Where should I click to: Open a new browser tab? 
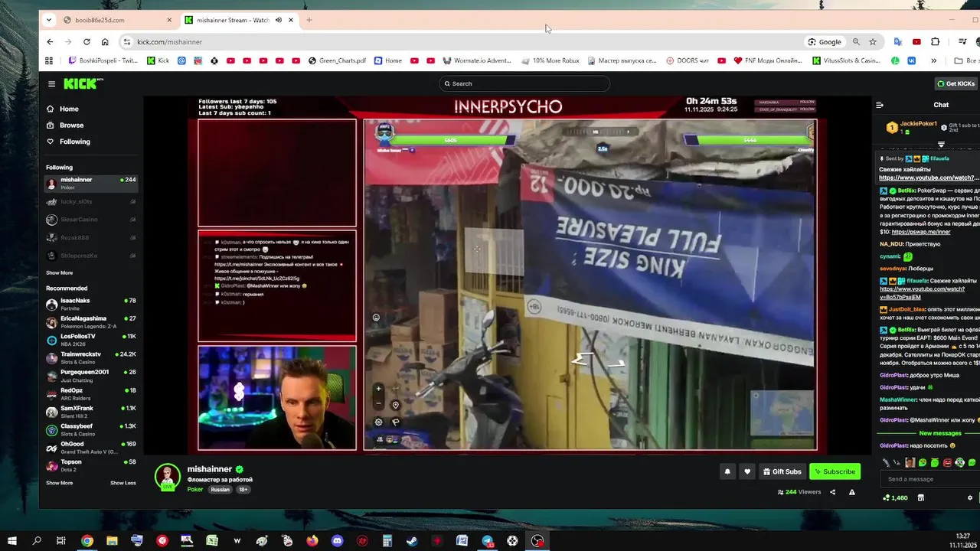click(309, 20)
